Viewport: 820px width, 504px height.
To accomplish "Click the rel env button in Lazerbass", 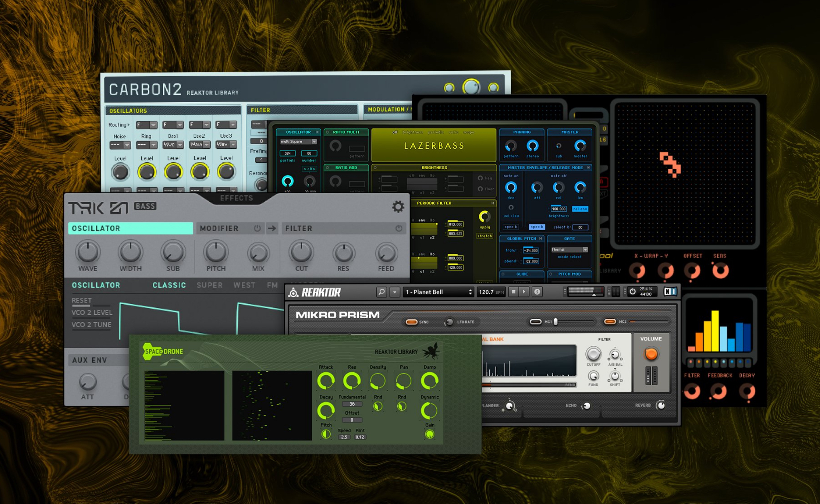I will (x=580, y=209).
